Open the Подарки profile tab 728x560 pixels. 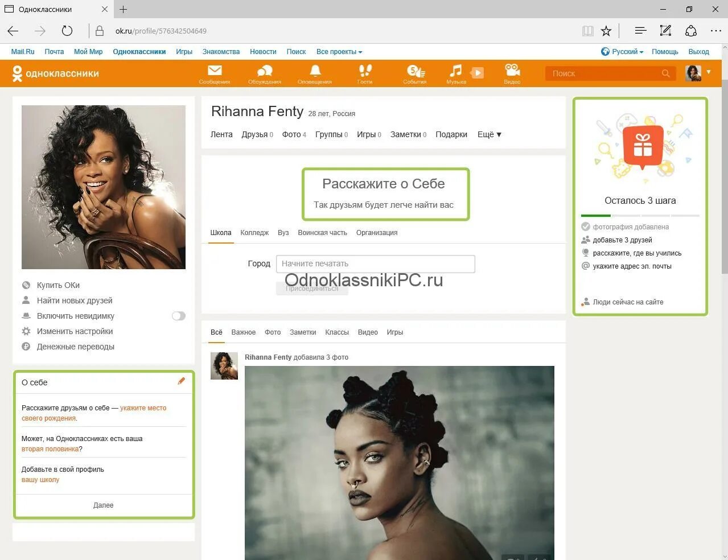451,134
